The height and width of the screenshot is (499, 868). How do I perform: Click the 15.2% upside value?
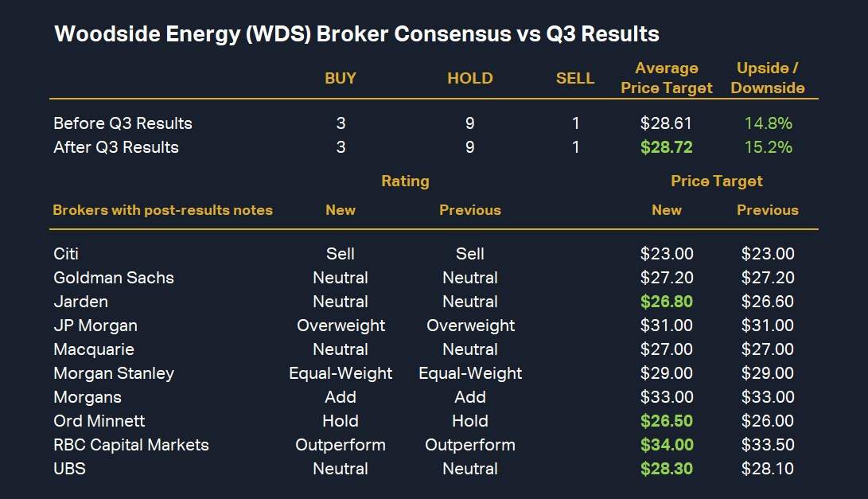pos(769,147)
